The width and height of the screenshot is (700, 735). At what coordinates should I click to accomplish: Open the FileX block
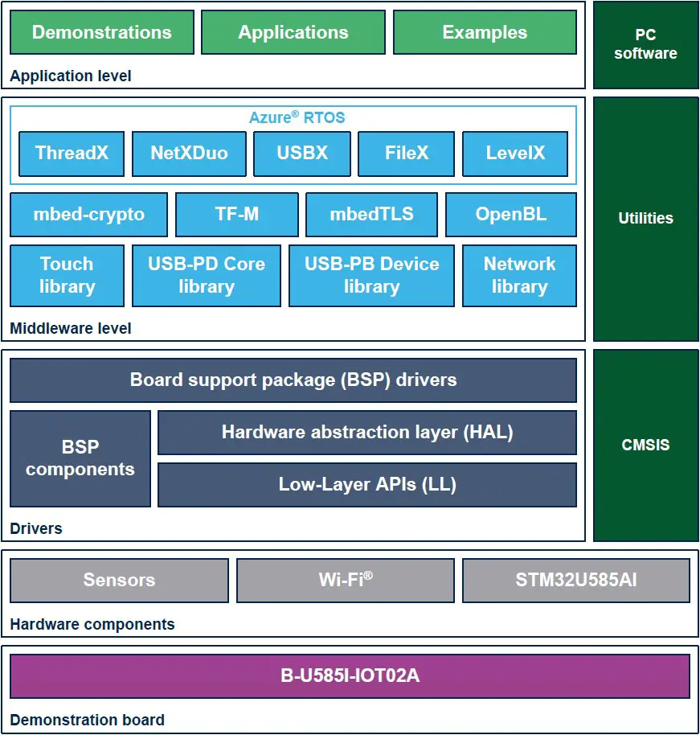coord(406,153)
